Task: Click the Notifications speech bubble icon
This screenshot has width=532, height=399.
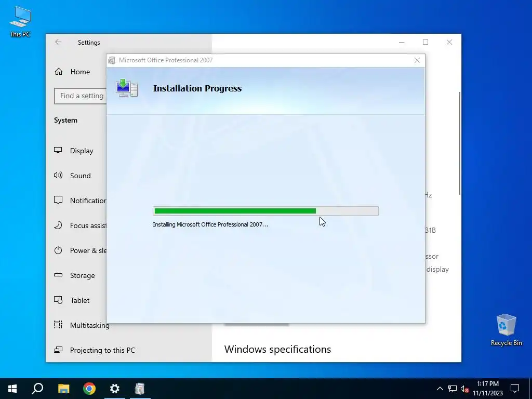Action: coord(58,200)
